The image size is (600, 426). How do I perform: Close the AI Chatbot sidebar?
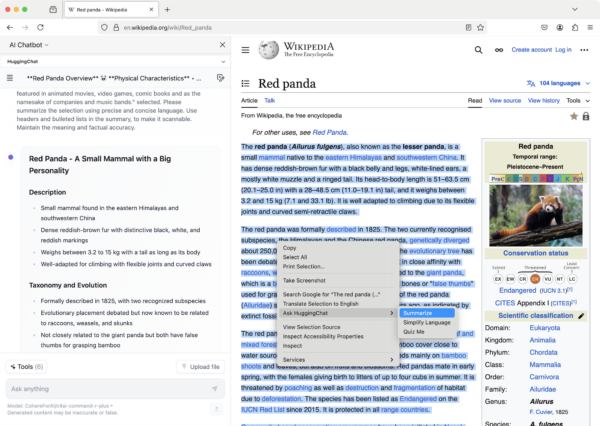pos(221,45)
